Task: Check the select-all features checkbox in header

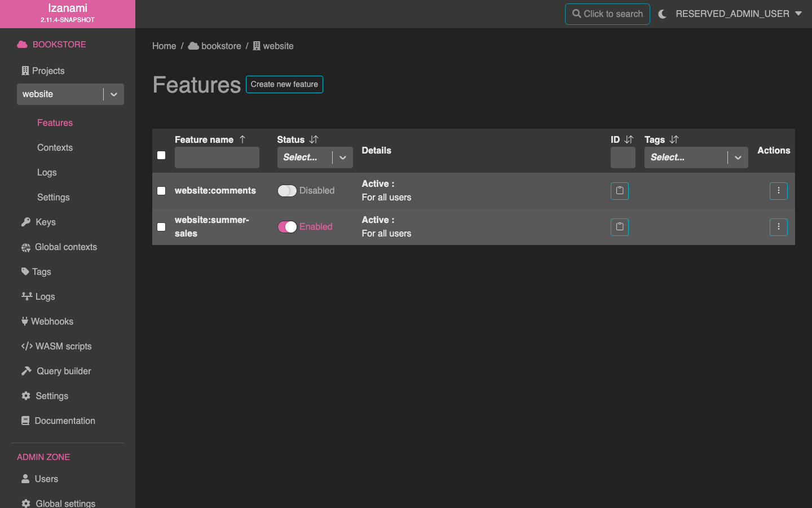Action: tap(161, 155)
